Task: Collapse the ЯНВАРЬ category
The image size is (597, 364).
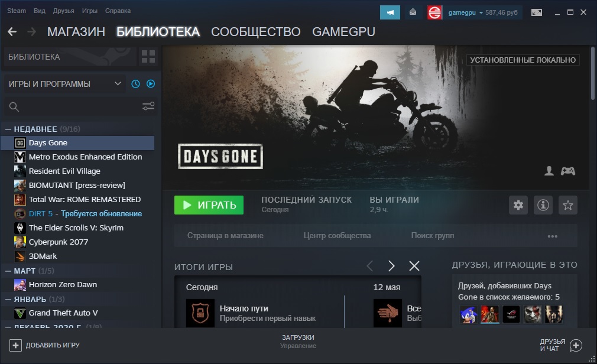Action: 8,299
